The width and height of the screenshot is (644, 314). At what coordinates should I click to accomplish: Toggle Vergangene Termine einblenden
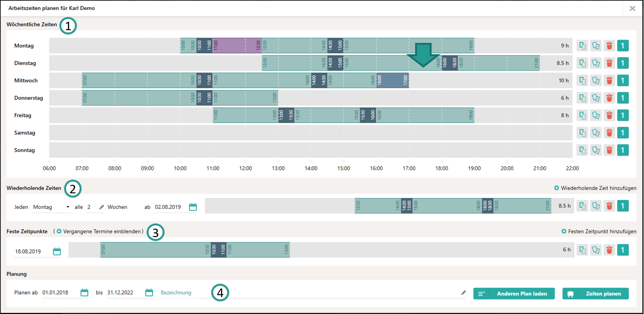pos(99,231)
